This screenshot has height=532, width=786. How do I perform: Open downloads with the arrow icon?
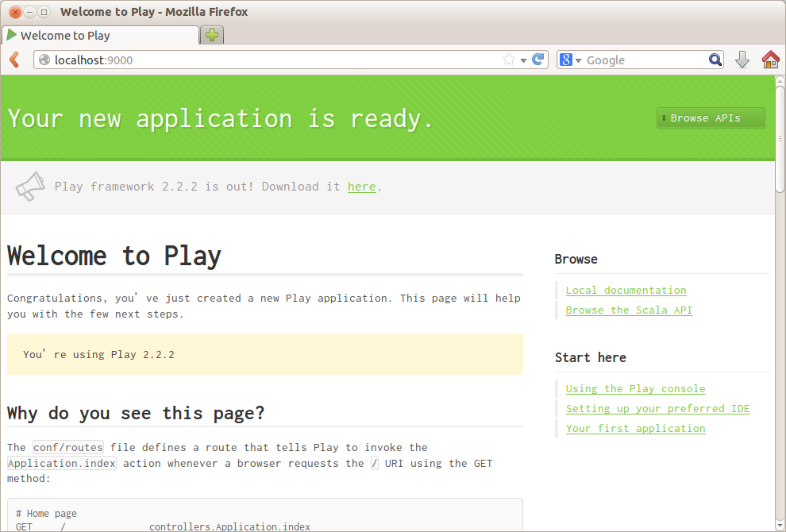[742, 60]
